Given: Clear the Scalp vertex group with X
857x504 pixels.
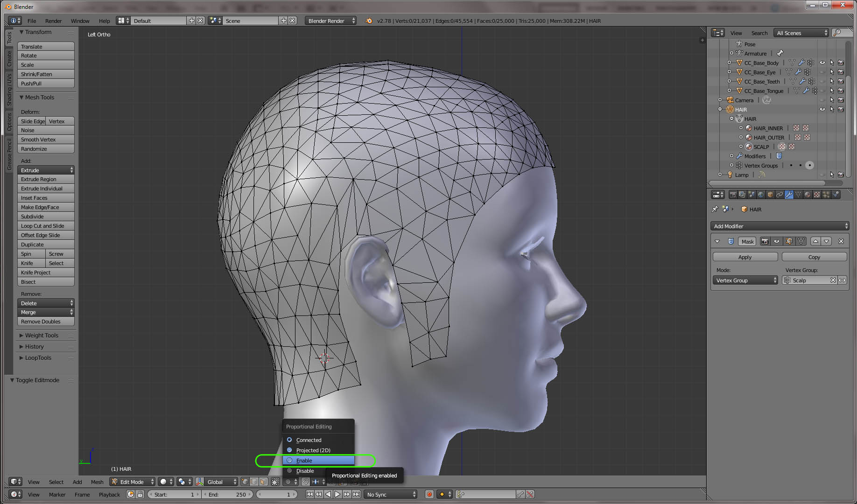Looking at the screenshot, I should [x=833, y=280].
